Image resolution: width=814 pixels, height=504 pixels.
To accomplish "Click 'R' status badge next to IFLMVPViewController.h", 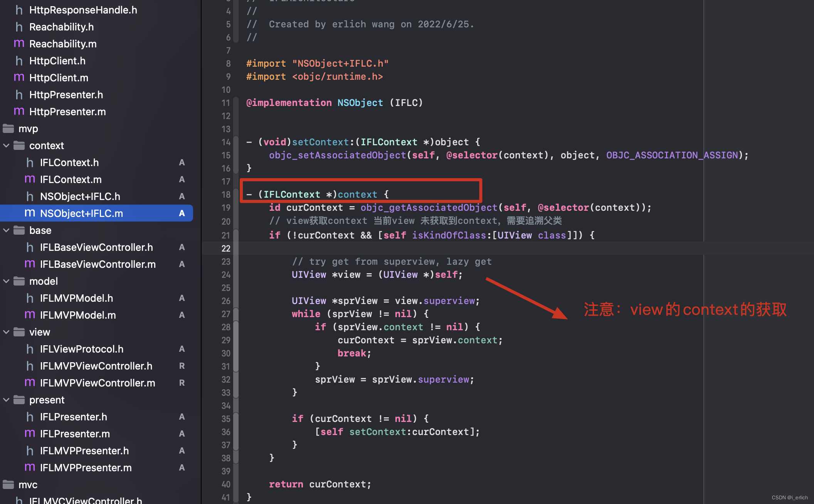I will pos(182,366).
